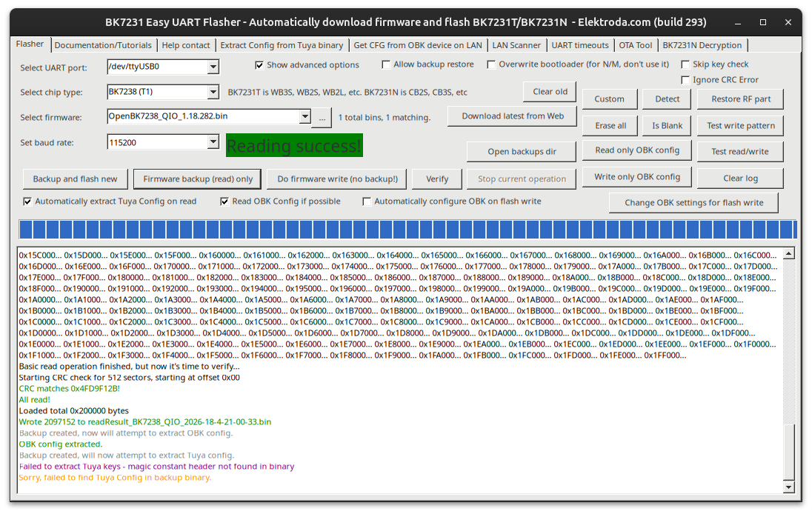812x514 pixels.
Task: Click Write only OBK config
Action: tap(637, 176)
